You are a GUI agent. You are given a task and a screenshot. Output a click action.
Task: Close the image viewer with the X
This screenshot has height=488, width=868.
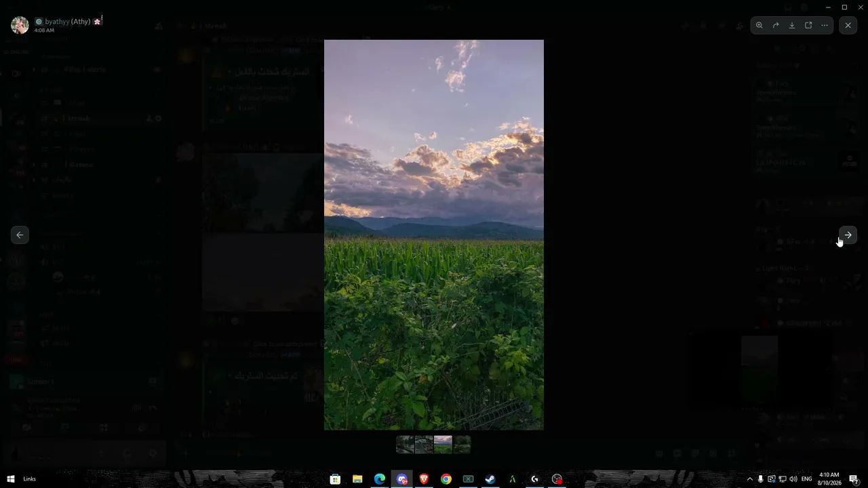848,26
